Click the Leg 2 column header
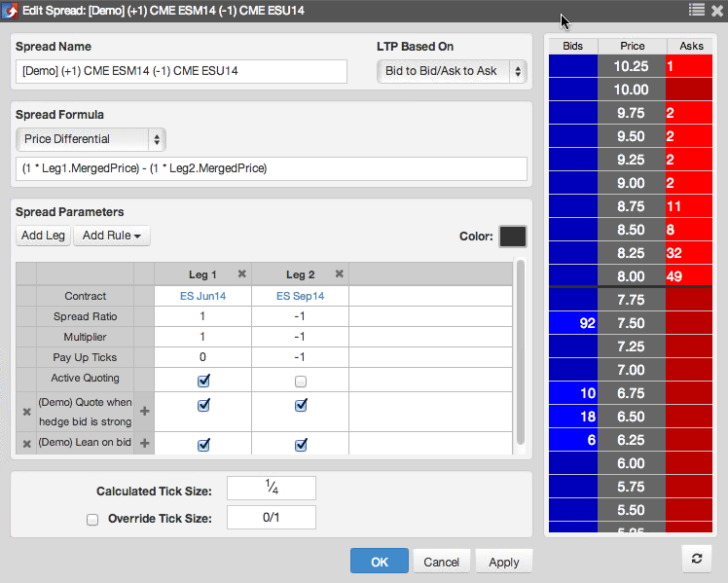The width and height of the screenshot is (728, 583). 300,274
